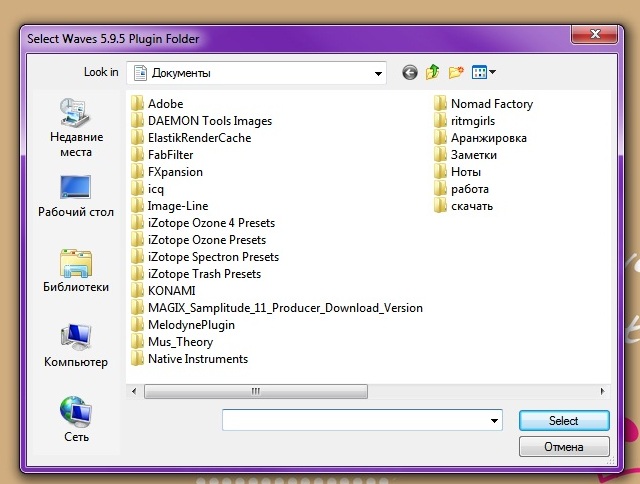
Task: Select the FabFilter folder
Action: pos(170,155)
